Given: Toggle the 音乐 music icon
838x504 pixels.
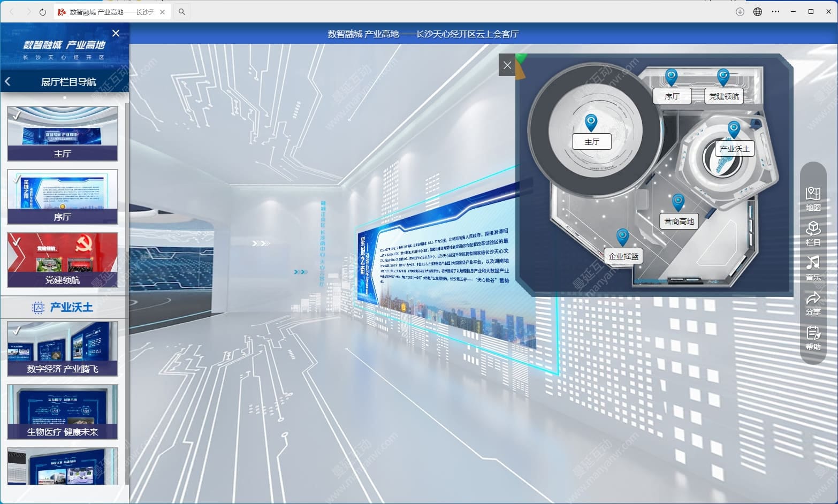Looking at the screenshot, I should pos(813,268).
